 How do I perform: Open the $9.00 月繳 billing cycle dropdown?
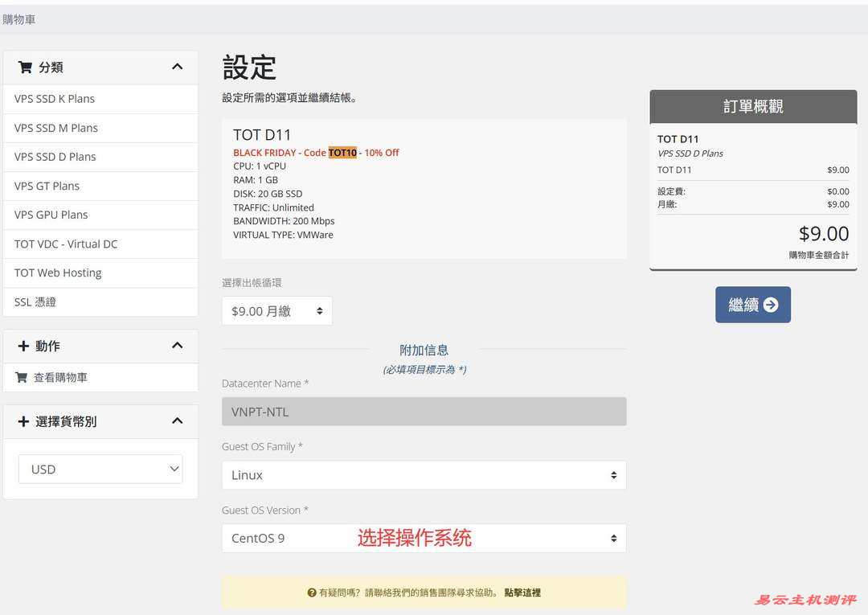pos(276,310)
